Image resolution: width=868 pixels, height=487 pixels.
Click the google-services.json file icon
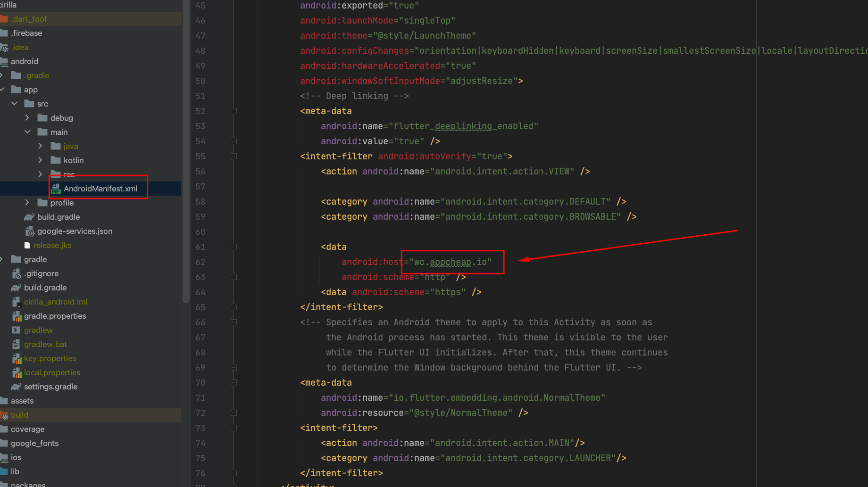tap(30, 231)
